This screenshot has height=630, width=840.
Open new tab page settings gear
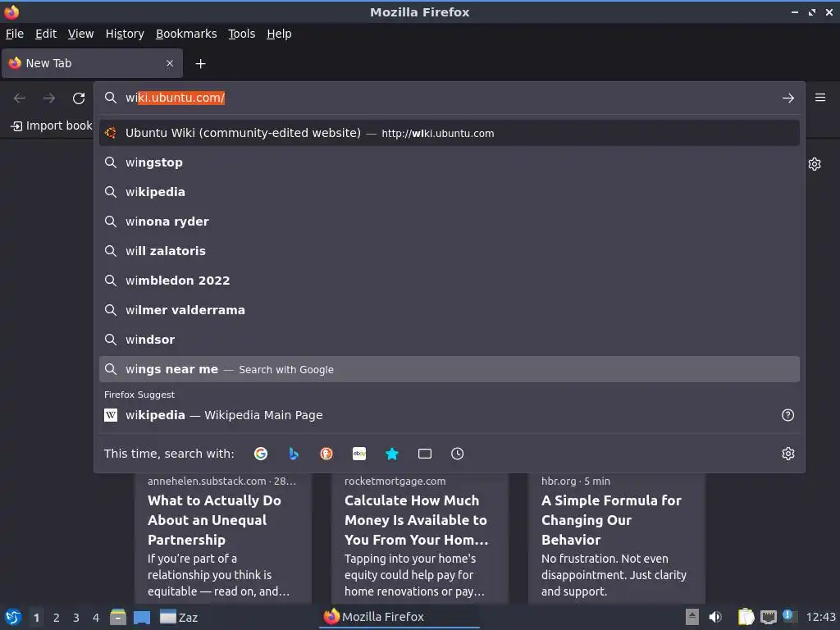[x=815, y=164]
